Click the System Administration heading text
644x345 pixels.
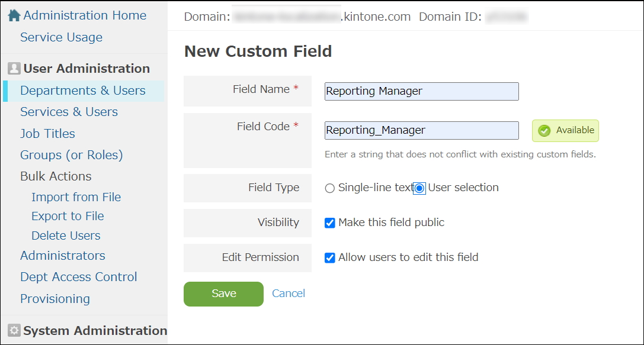pyautogui.click(x=95, y=330)
